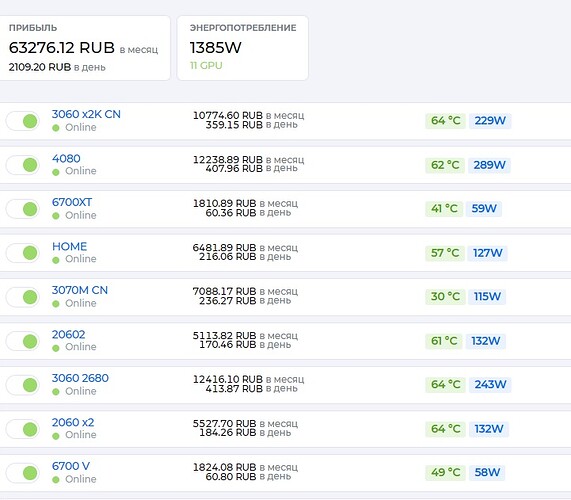Toggle the 3060 x2K CN worker switch

coord(23,121)
